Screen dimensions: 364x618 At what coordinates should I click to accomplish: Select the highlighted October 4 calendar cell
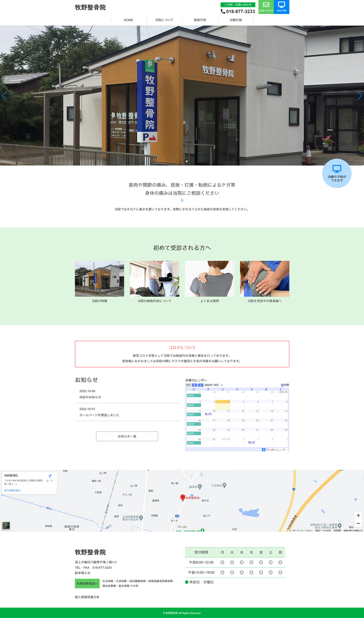[x=223, y=405]
